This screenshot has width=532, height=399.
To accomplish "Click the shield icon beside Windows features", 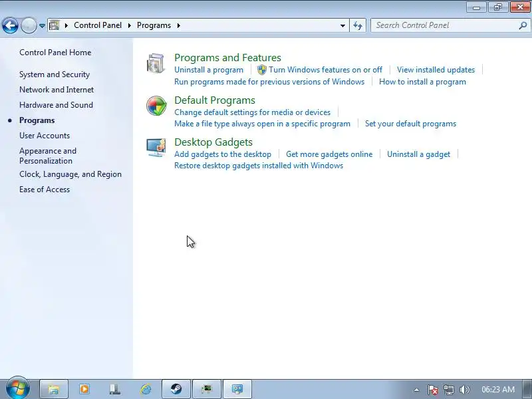I will click(x=262, y=70).
